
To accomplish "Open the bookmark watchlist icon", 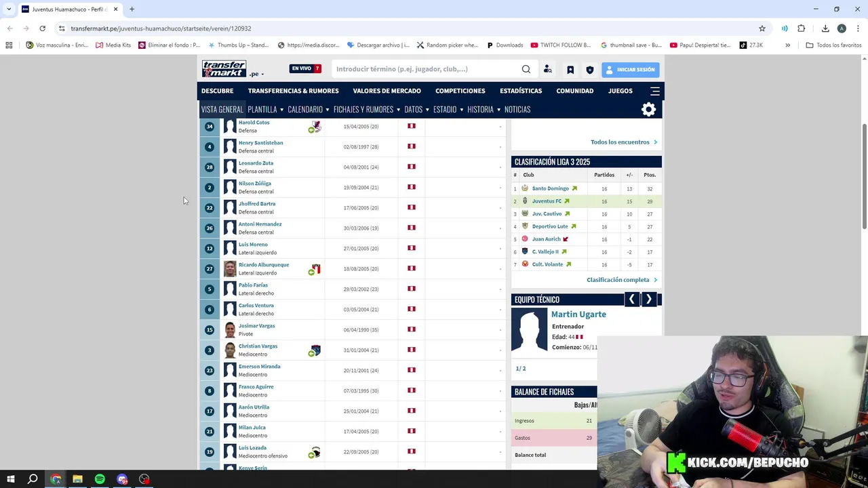I will (570, 69).
